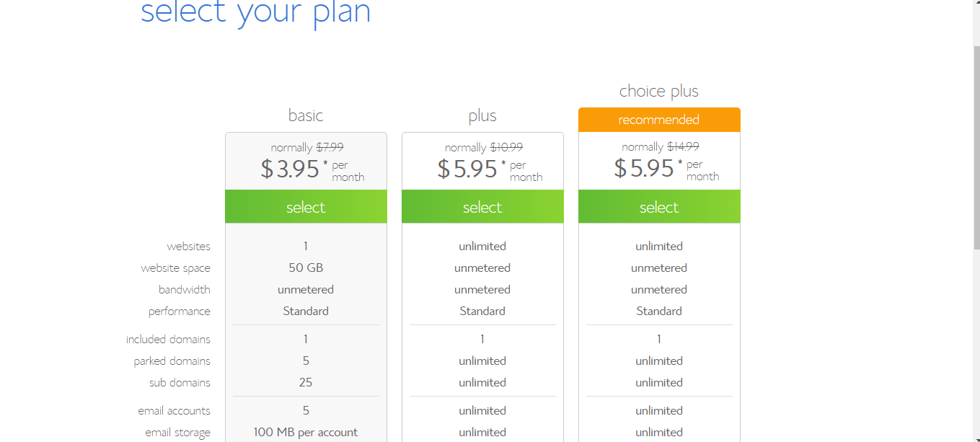Click the strikethrough $14.99 price
This screenshot has height=442, width=980.
point(683,147)
